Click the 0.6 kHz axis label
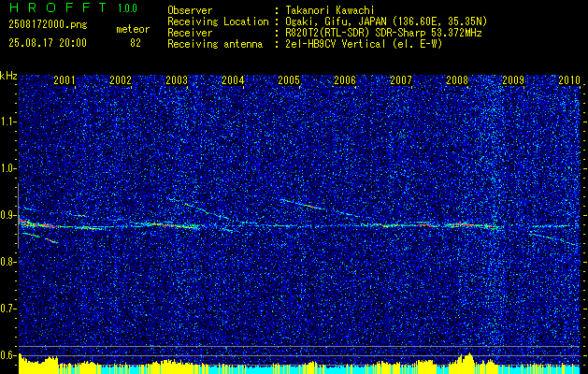The width and height of the screenshot is (588, 374). point(8,355)
